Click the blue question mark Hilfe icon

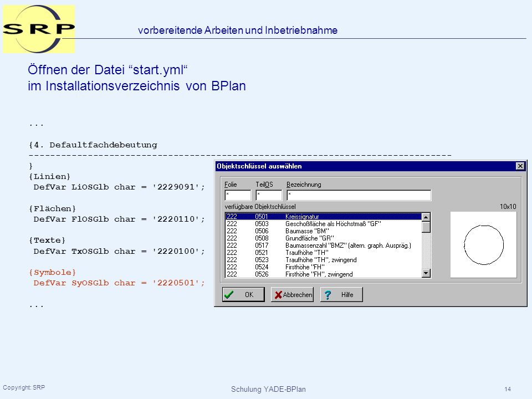point(328,295)
